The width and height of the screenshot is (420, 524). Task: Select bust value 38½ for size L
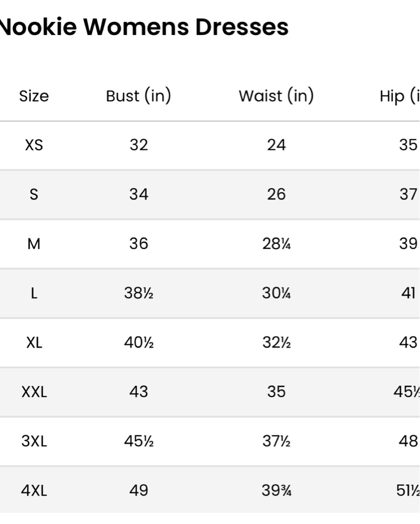point(139,293)
